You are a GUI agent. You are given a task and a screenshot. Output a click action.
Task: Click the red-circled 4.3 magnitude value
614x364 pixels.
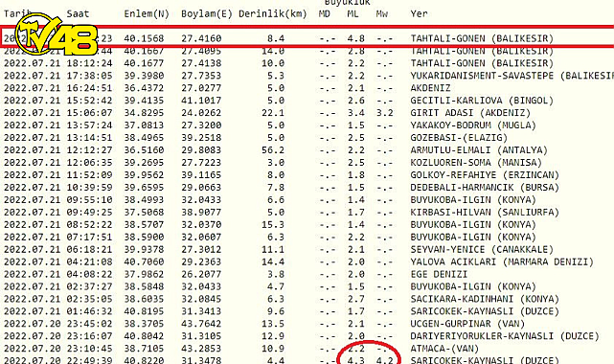pos(355,360)
